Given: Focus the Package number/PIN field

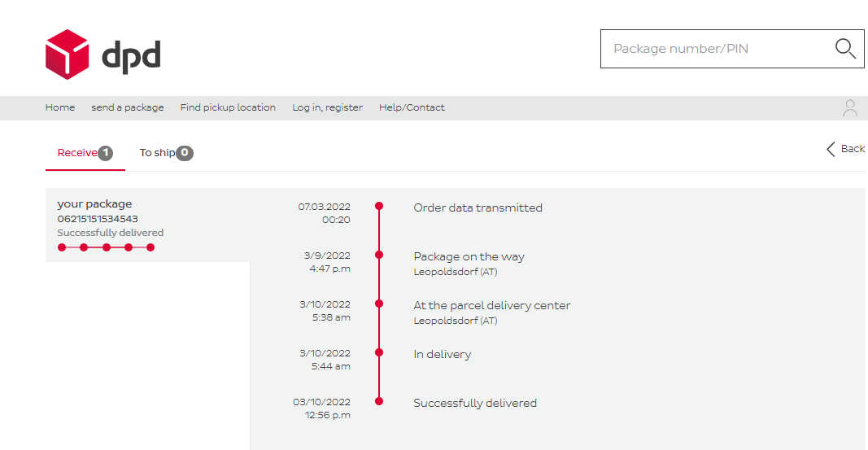Looking at the screenshot, I should (x=716, y=49).
